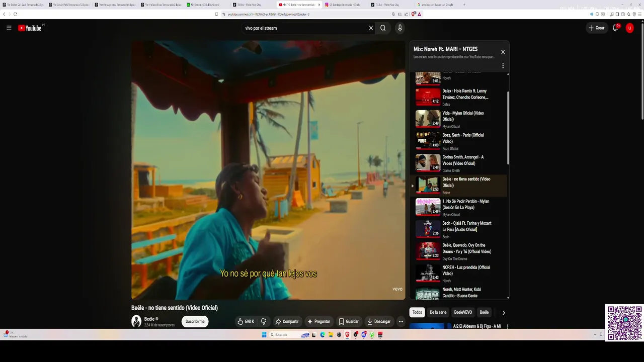Click Mix: Noreh Ft. MARI - NTGES title
The height and width of the screenshot is (362, 644).
(446, 49)
